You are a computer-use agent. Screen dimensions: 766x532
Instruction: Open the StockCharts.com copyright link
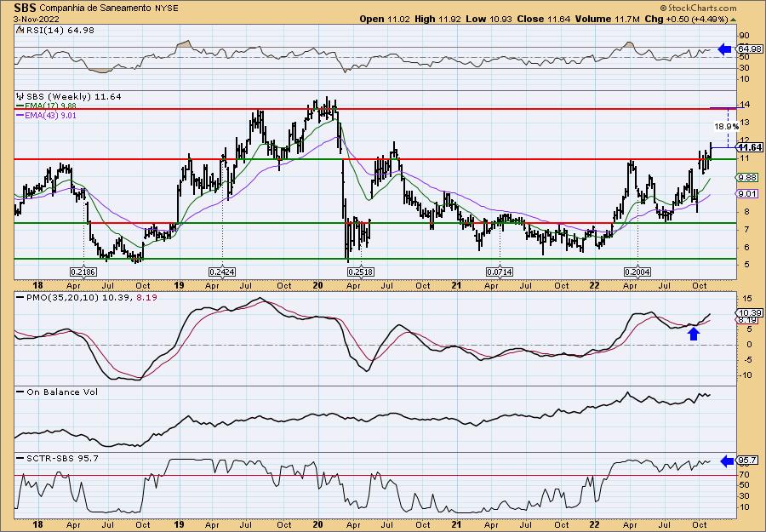698,8
